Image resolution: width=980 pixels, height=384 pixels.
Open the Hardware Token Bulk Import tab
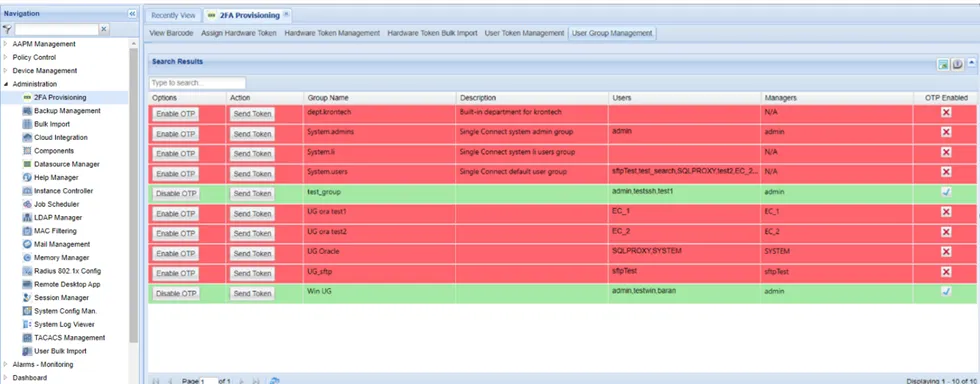click(432, 33)
